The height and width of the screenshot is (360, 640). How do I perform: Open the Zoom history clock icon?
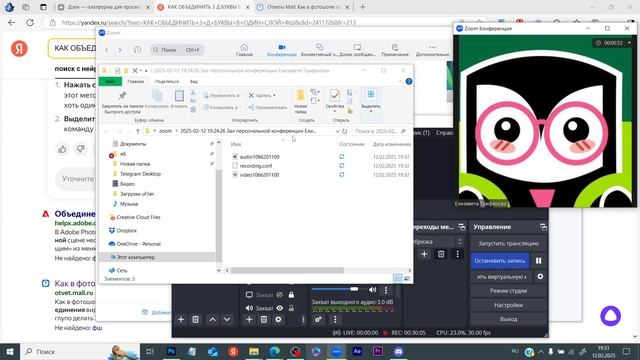(138, 50)
